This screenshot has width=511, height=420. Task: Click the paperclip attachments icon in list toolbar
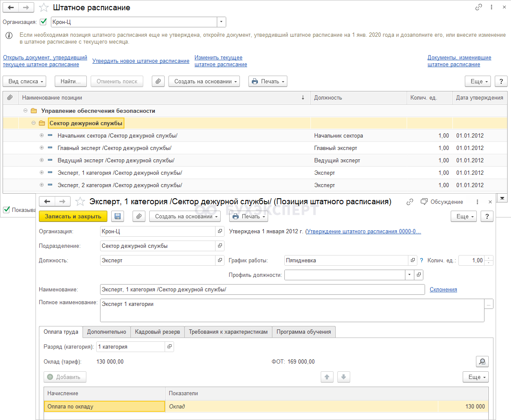pyautogui.click(x=158, y=81)
